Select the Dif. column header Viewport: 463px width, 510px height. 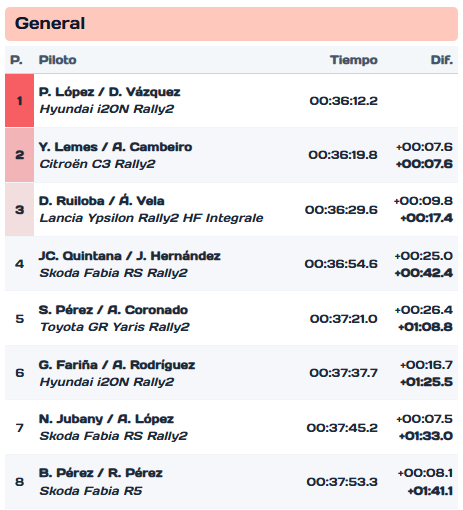tap(442, 60)
